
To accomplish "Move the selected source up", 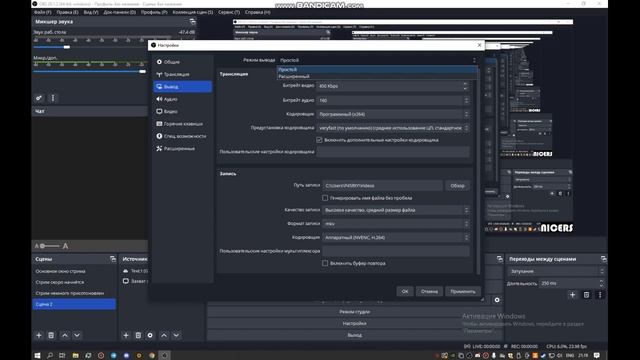I will pyautogui.click(x=164, y=335).
